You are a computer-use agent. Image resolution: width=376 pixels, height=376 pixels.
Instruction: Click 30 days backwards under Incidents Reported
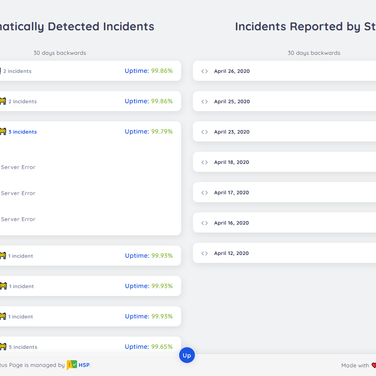pyautogui.click(x=314, y=53)
